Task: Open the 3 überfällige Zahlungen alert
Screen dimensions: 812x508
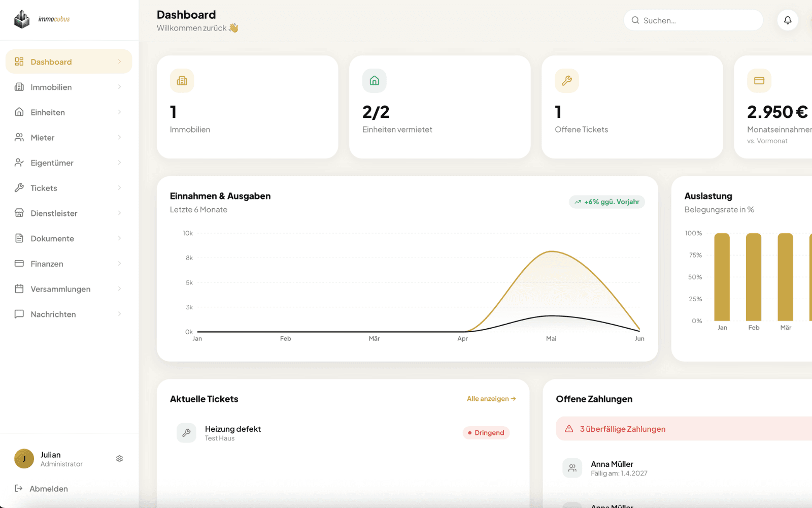Action: click(684, 429)
